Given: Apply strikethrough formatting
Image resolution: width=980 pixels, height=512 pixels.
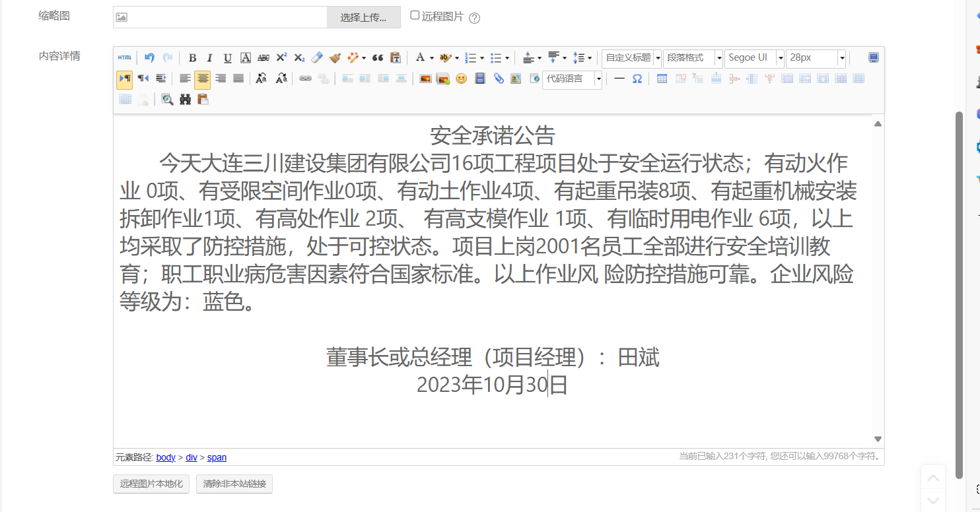Looking at the screenshot, I should (263, 58).
